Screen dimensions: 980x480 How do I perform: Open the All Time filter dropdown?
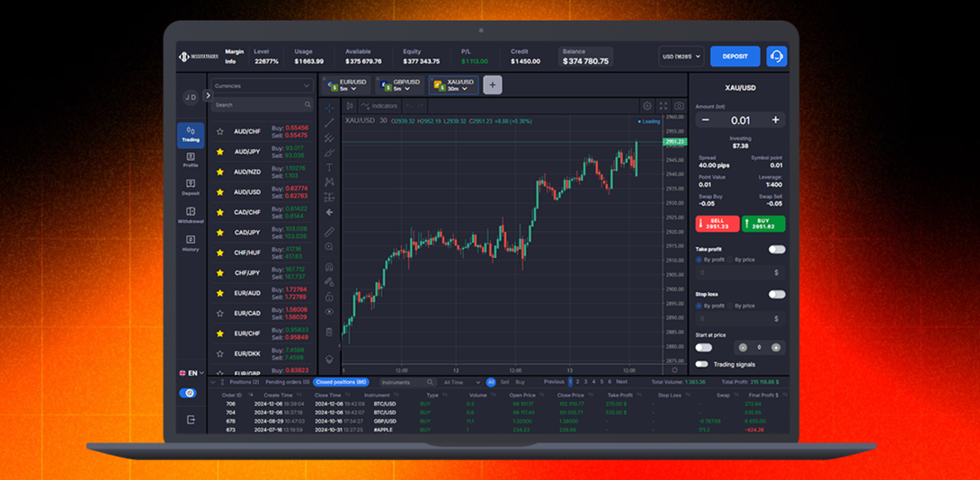460,382
